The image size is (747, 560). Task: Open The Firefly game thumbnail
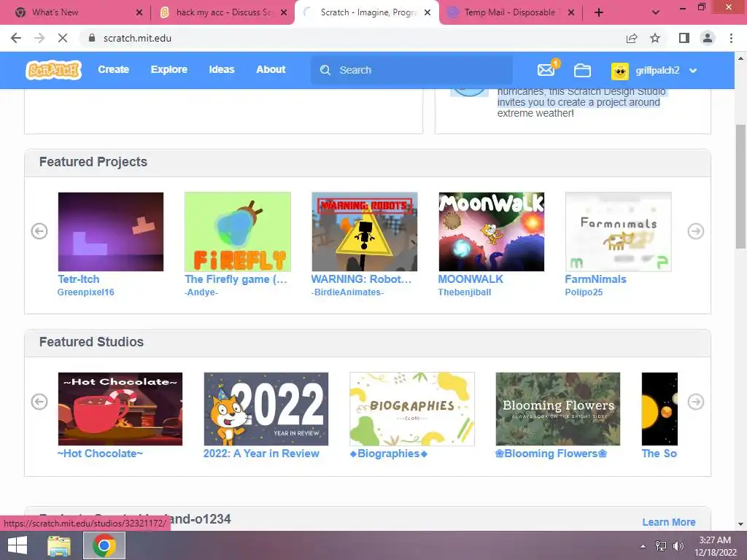point(238,232)
